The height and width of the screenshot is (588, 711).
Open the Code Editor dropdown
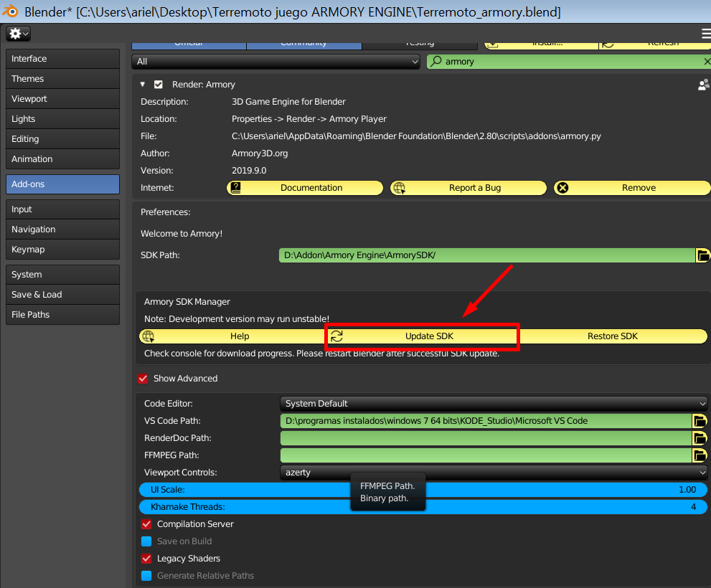coord(494,404)
